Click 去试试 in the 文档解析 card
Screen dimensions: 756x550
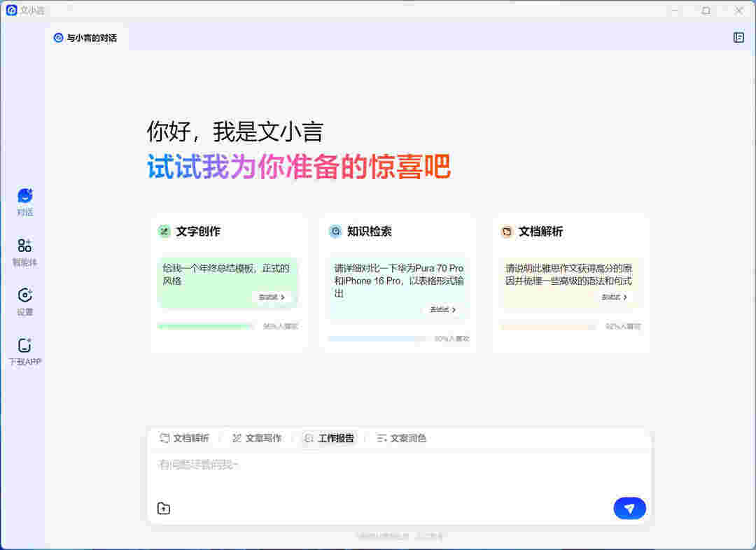point(615,297)
